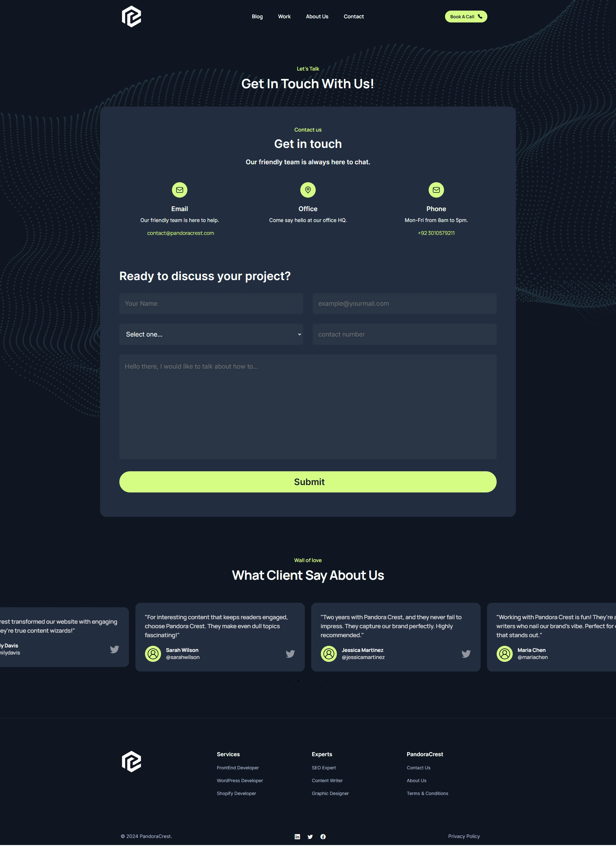Click the PandoraCrest logo in navbar

click(x=131, y=16)
